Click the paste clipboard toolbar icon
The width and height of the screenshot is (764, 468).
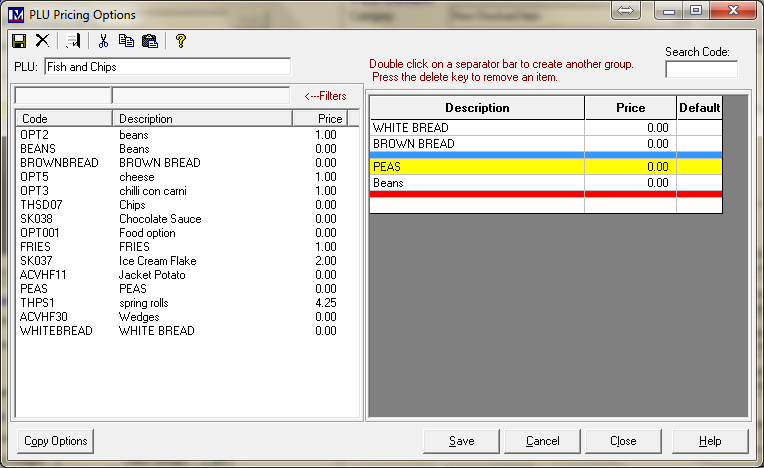click(x=150, y=41)
